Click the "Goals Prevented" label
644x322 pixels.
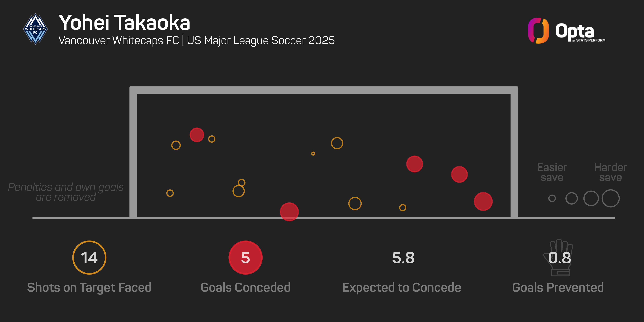click(x=558, y=288)
